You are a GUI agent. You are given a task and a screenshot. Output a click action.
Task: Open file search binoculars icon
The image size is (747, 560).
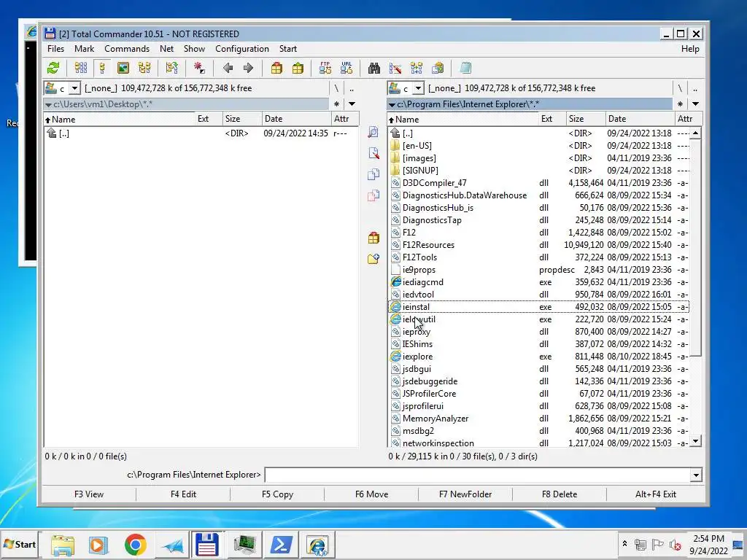click(374, 68)
